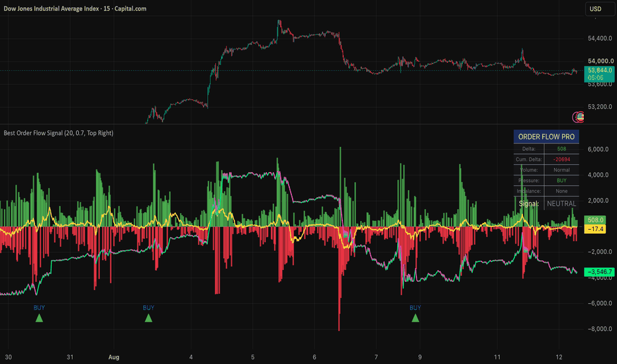This screenshot has height=364, width=617.
Task: Click the BUY triangle between Aug and 4
Action: [148, 318]
